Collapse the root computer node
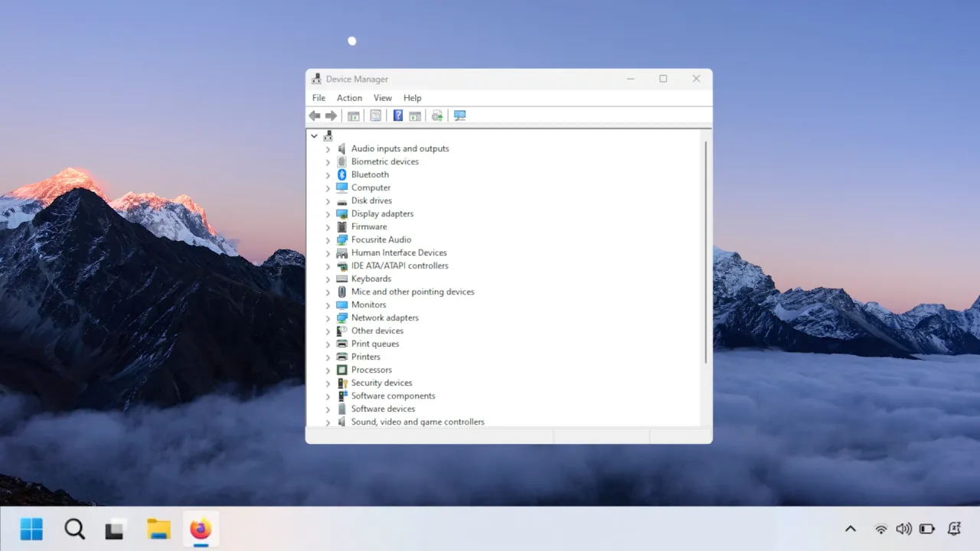The height and width of the screenshot is (551, 980). point(314,136)
